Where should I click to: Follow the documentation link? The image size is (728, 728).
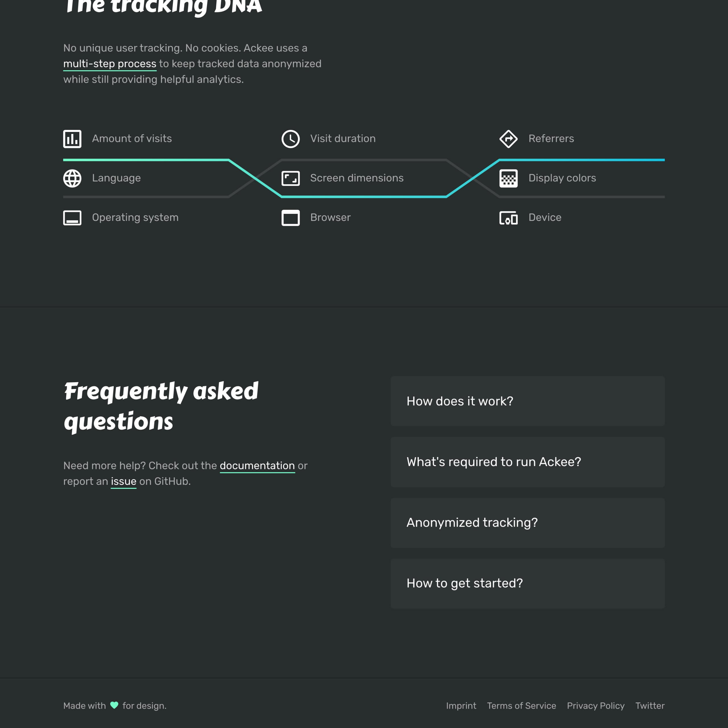pos(257,466)
